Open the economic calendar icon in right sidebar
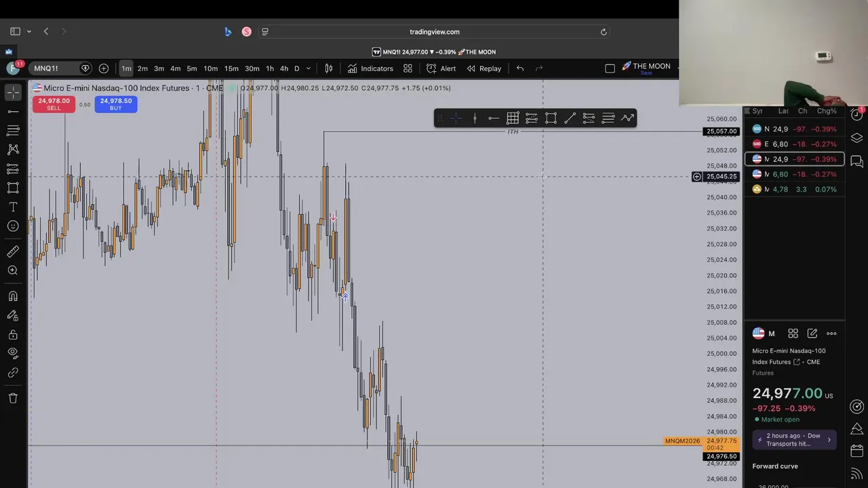Image resolution: width=868 pixels, height=488 pixels. click(x=856, y=451)
